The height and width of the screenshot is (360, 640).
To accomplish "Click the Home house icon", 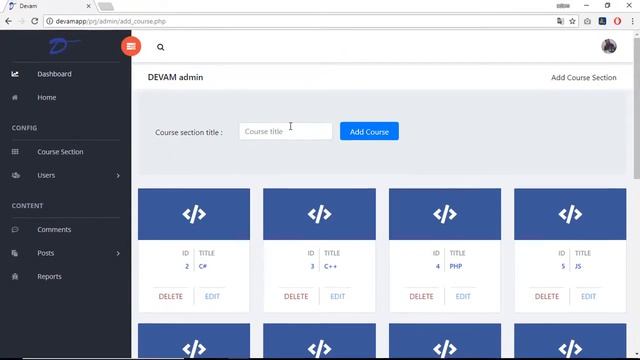I will click(15, 98).
